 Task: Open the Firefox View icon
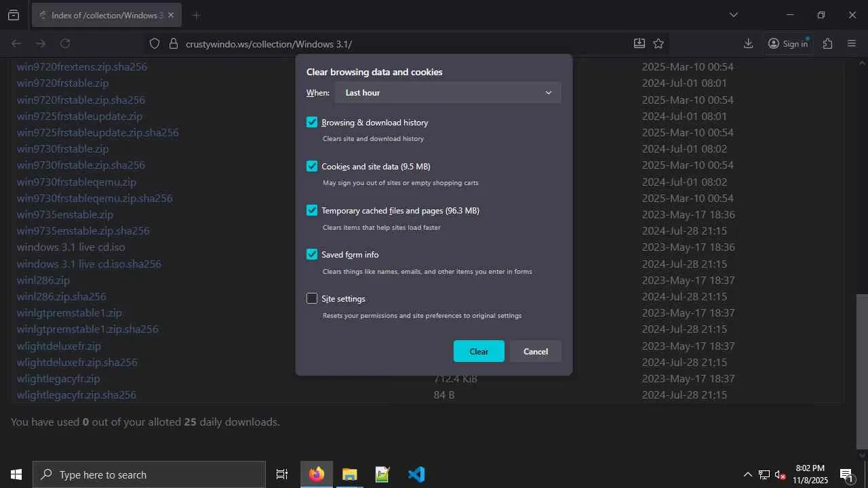point(14,15)
